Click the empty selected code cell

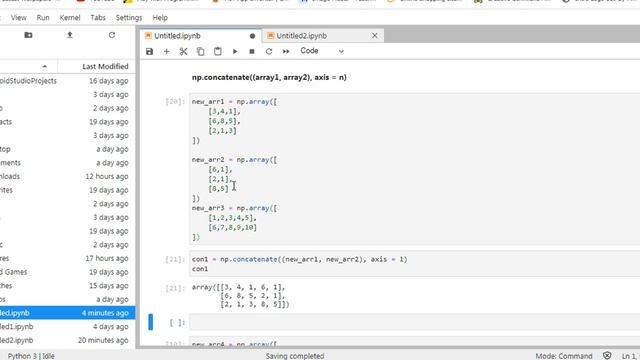coord(414,322)
